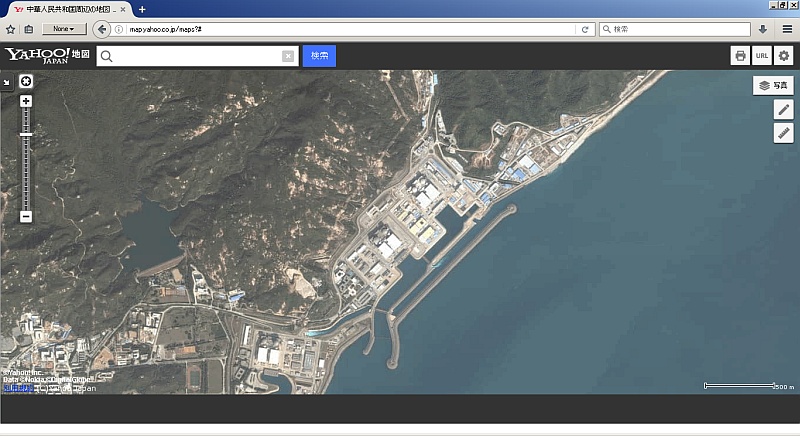Screen dimensions: 800x436
Task: Click the Yahoo! Japan 地図 logo
Action: (47, 55)
